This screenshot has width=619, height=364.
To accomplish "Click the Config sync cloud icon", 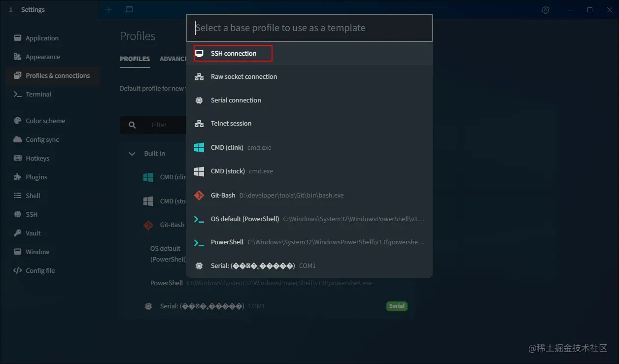I will [18, 139].
